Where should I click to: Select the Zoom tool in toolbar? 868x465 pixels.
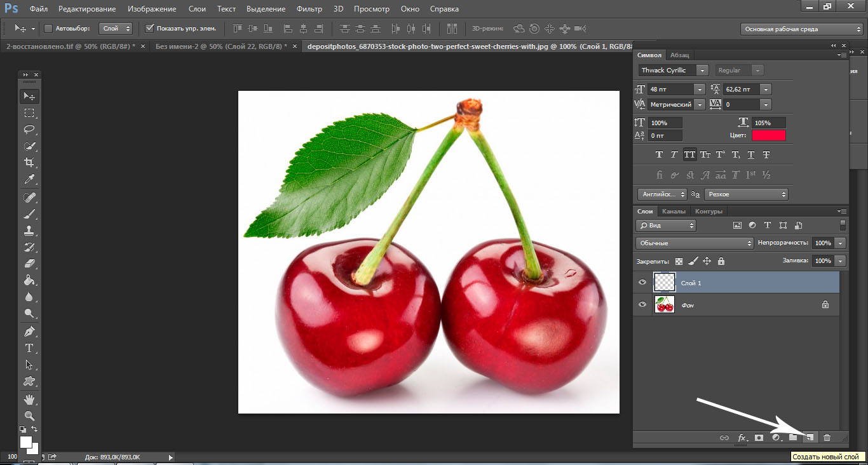[x=29, y=416]
